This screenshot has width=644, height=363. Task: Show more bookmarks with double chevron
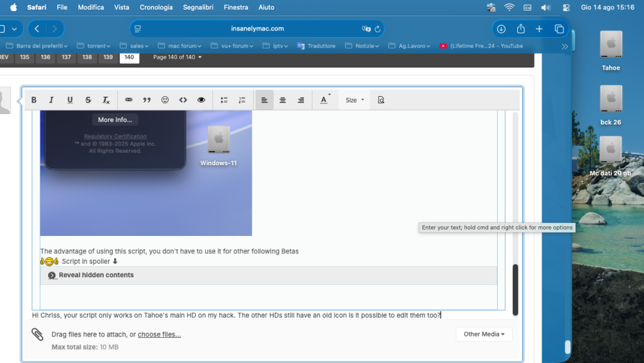tap(565, 46)
